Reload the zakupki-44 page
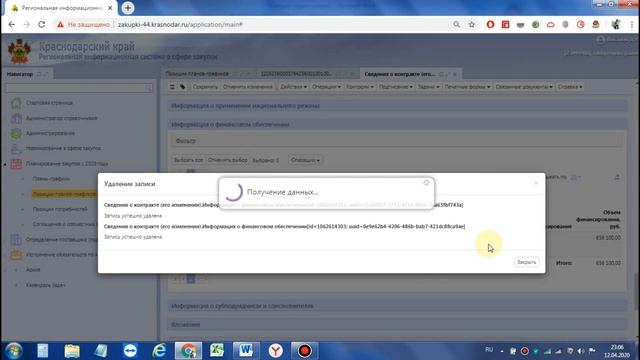The image size is (640, 360). (x=42, y=24)
